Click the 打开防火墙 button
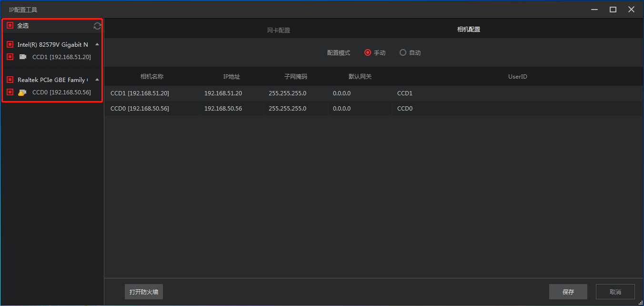Image resolution: width=644 pixels, height=306 pixels. coord(144,292)
